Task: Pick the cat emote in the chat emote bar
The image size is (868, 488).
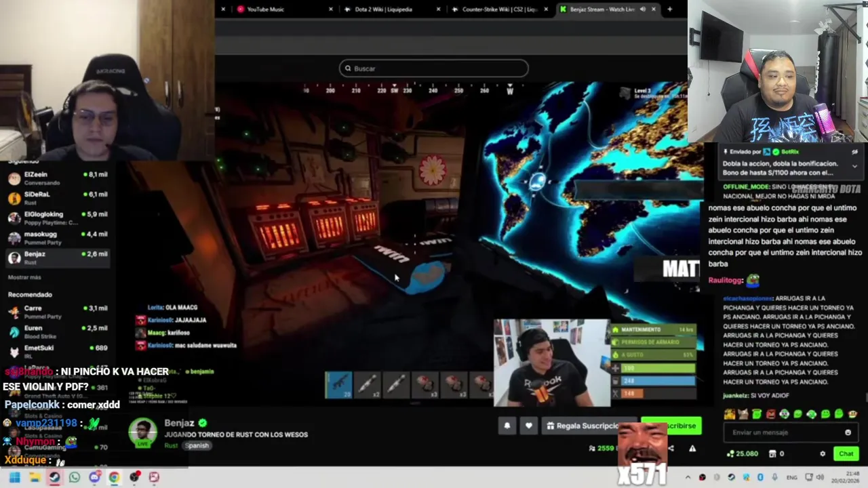Action: point(743,414)
